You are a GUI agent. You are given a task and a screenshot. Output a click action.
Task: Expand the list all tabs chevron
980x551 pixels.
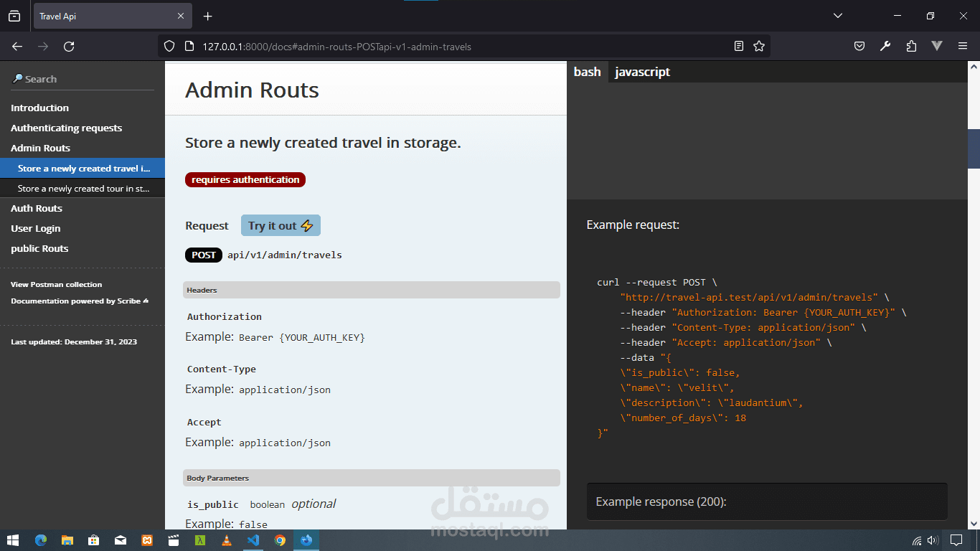tap(838, 16)
